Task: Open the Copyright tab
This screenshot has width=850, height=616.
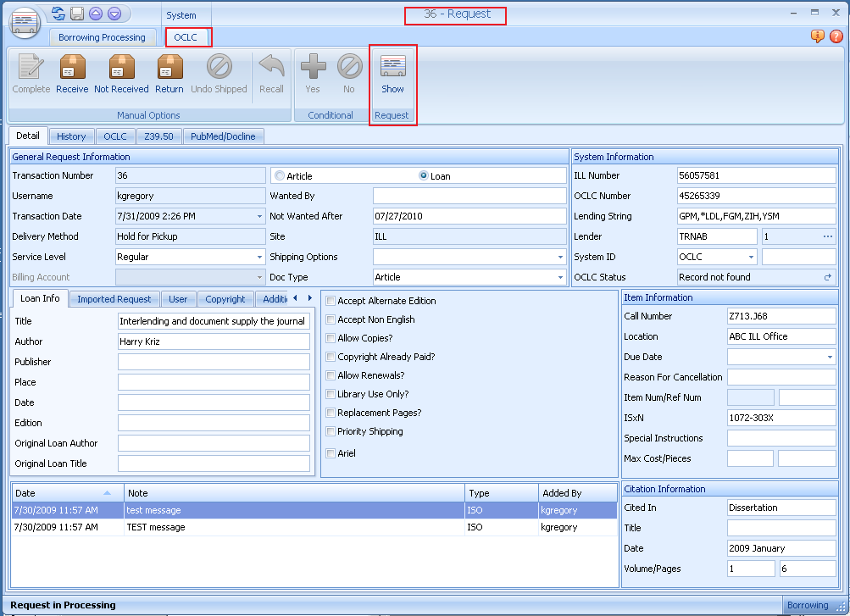Action: coord(225,299)
